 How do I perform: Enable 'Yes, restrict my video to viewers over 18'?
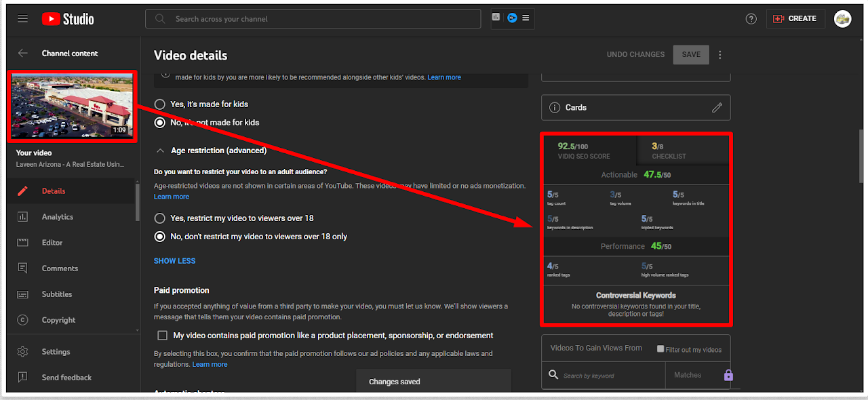159,218
